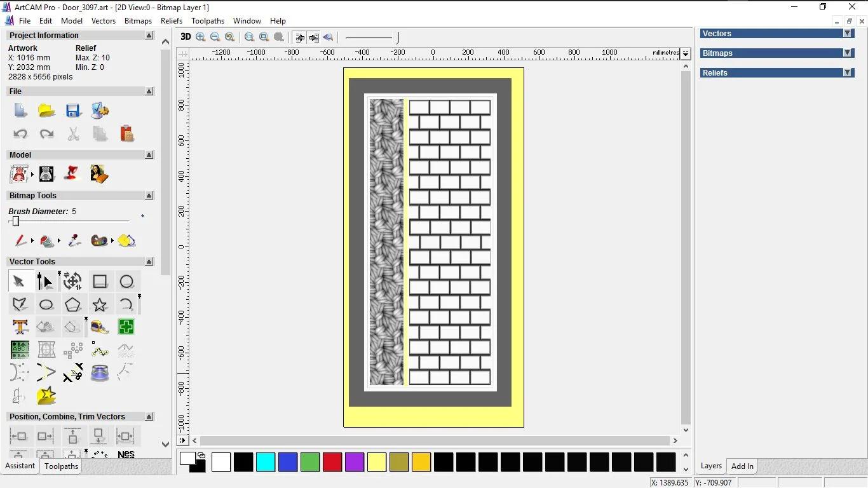Open the Add In tab
This screenshot has width=868, height=488.
tap(742, 466)
